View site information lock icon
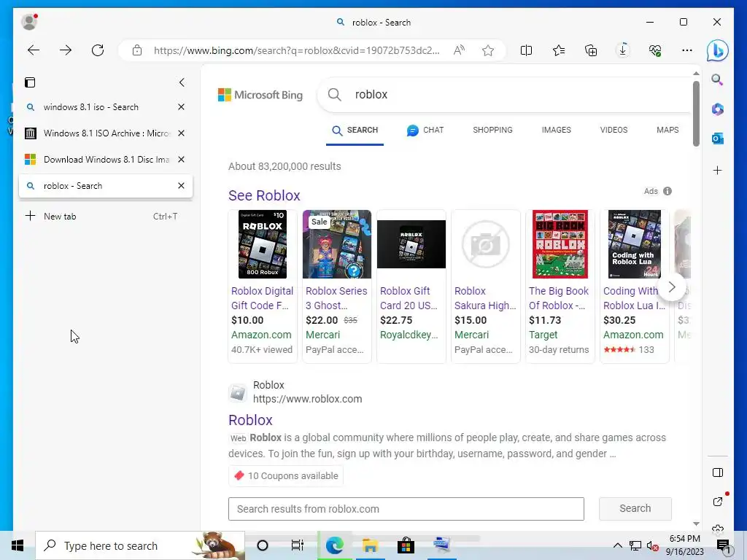Image resolution: width=747 pixels, height=560 pixels. pos(137,50)
